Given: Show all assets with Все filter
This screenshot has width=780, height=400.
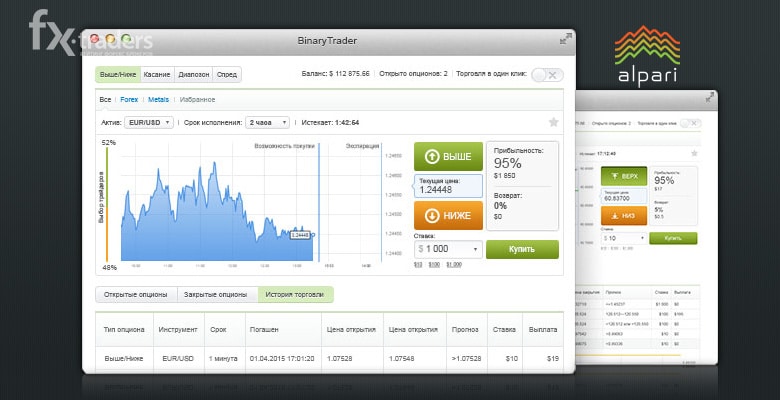Looking at the screenshot, I should point(105,100).
